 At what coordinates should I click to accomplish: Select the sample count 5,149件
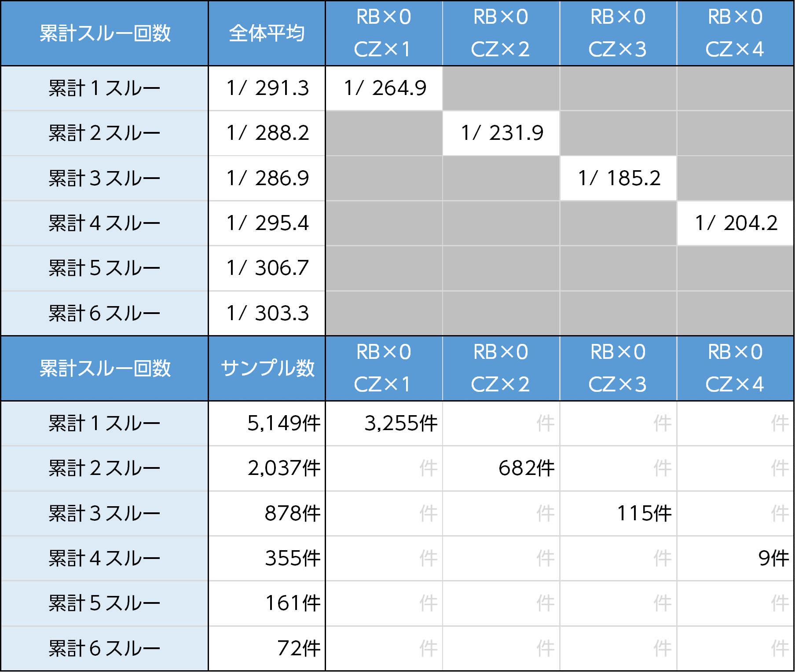coord(267,424)
